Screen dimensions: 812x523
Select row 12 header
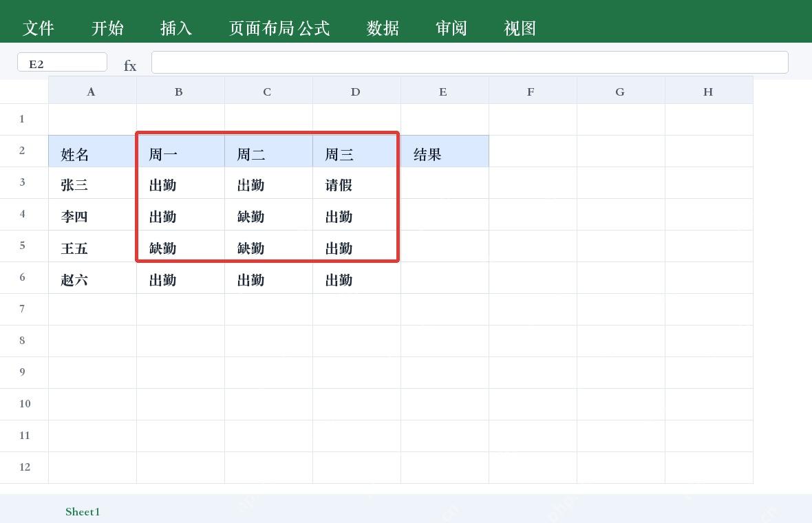coord(24,467)
